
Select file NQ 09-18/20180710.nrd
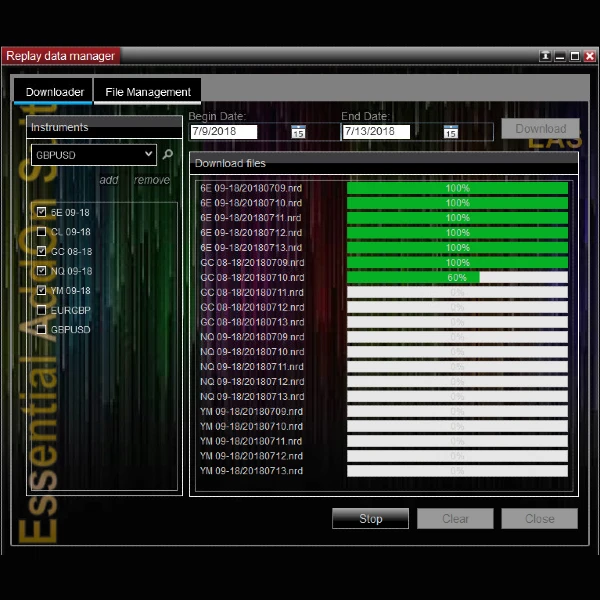click(x=252, y=352)
